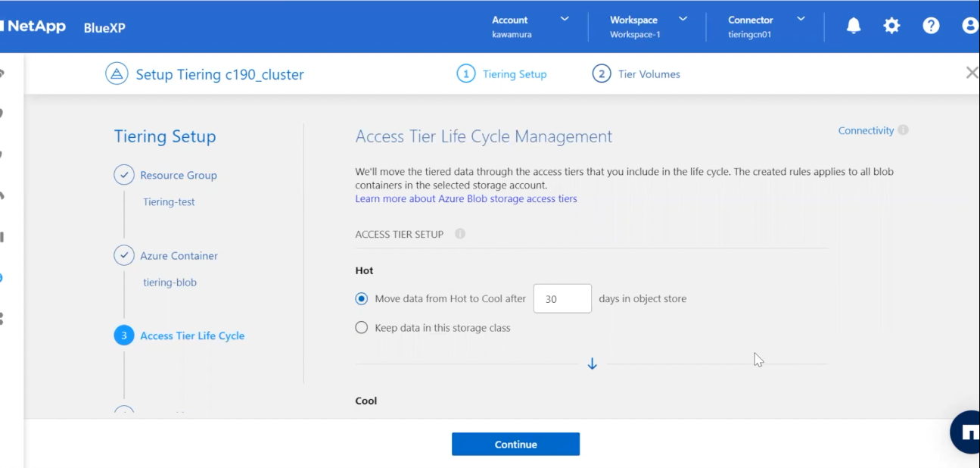Go to the Tiering Setup step tab
The width and height of the screenshot is (980, 468).
(x=502, y=74)
